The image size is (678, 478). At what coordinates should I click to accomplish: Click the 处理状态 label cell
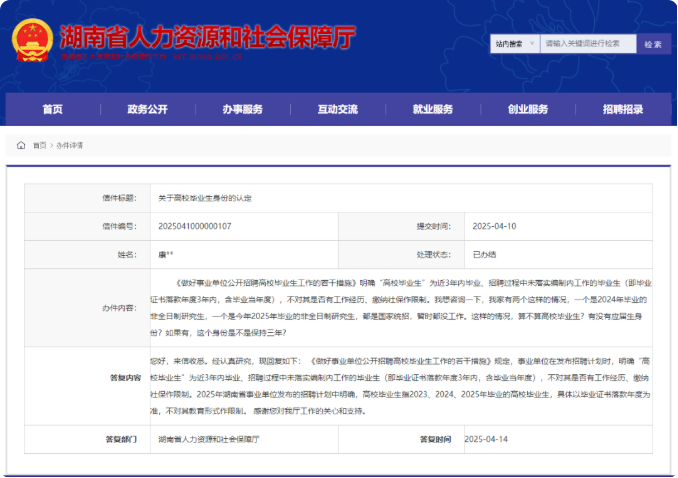[x=401, y=254]
